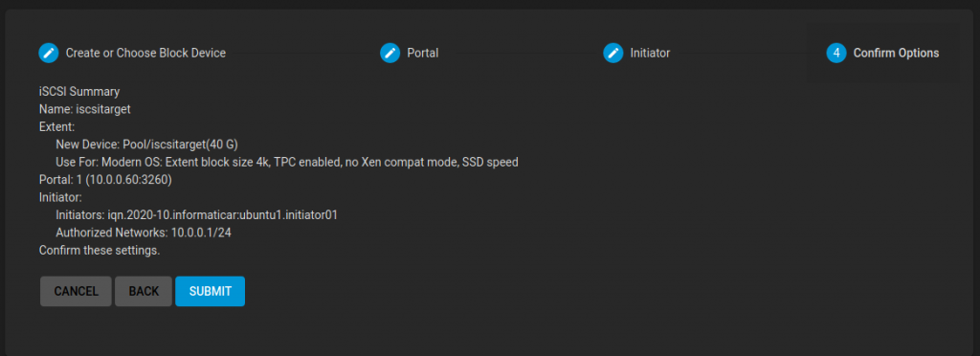The height and width of the screenshot is (356, 980).
Task: Open the Portal step label
Action: [x=422, y=53]
